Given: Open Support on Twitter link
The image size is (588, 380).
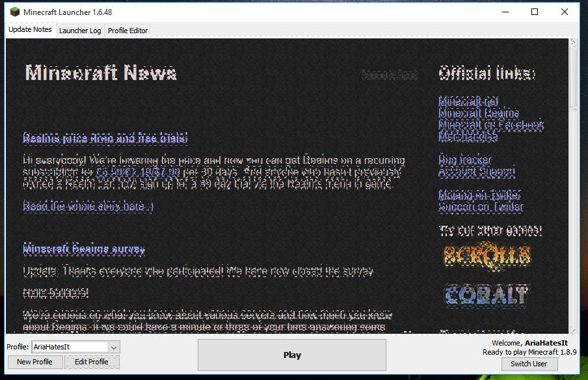Looking at the screenshot, I should 481,207.
